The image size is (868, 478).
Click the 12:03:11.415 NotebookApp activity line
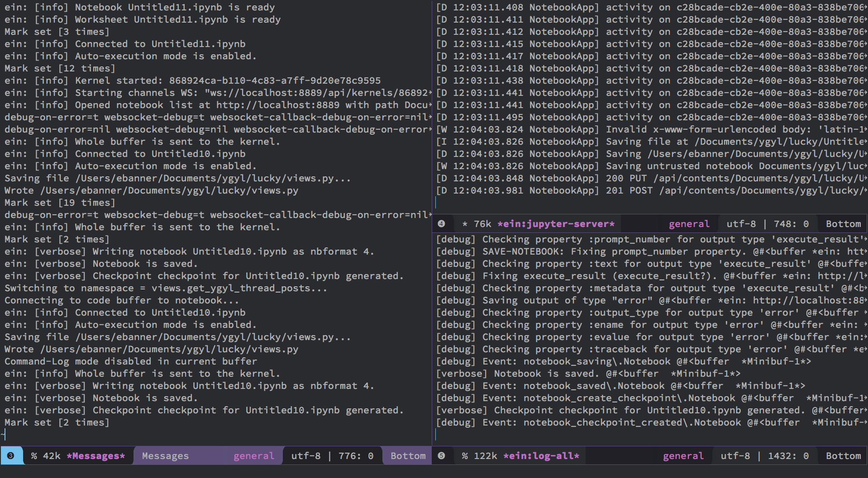652,44
